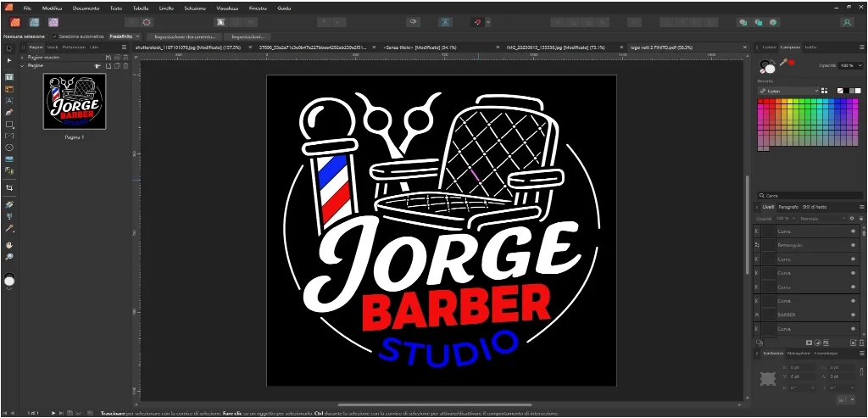Toggle visibility of the Rettangolo layer

coord(853,245)
